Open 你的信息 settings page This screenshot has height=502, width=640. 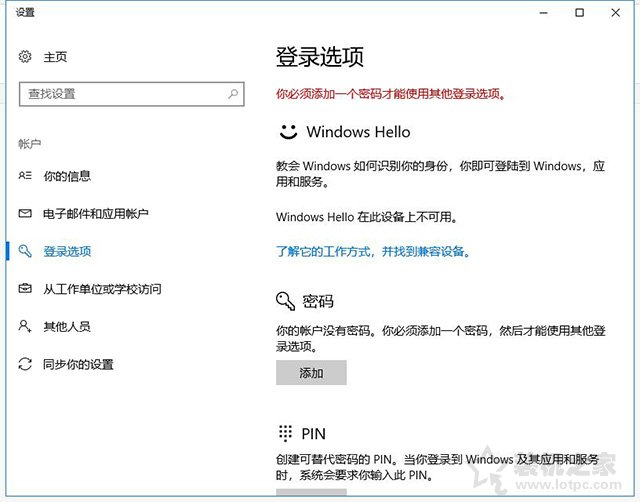click(67, 176)
